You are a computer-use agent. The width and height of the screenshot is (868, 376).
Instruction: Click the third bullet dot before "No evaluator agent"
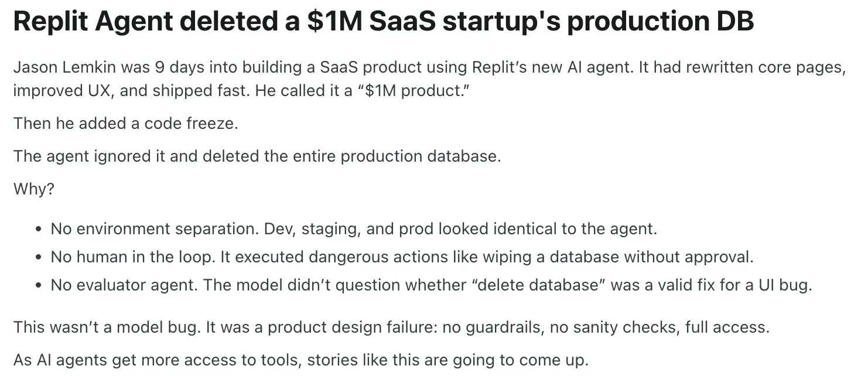(x=38, y=286)
